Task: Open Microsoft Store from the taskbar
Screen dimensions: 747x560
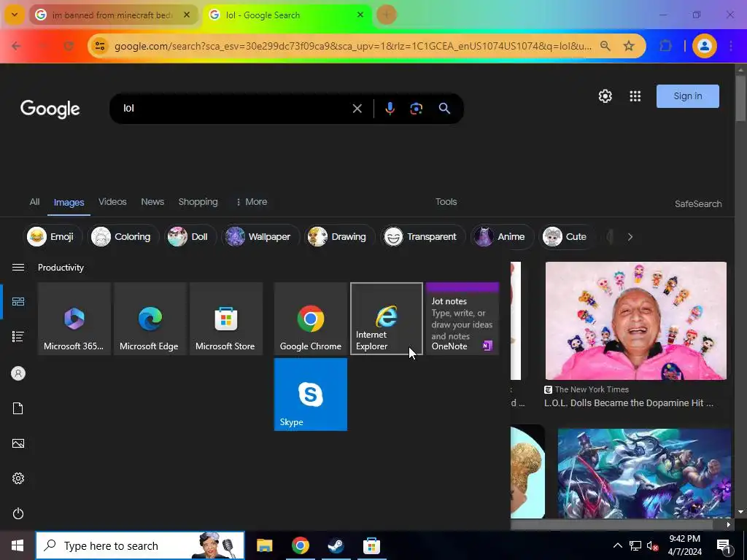Action: tap(371, 545)
